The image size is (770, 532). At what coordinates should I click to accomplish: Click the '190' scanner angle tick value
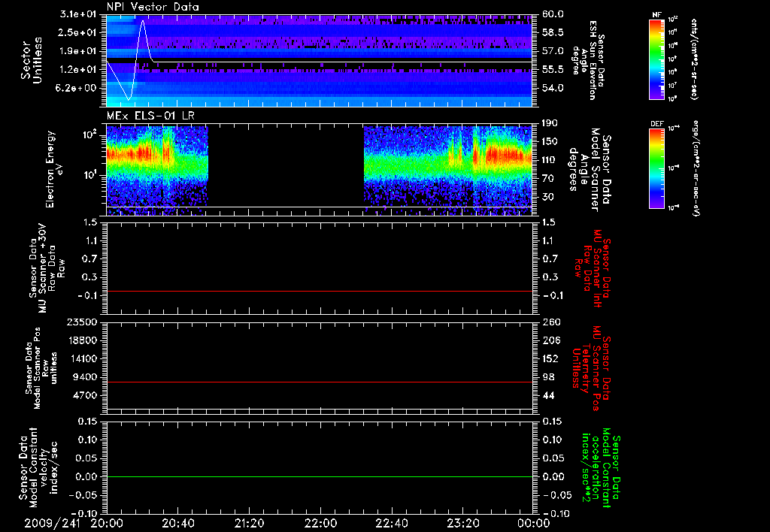pyautogui.click(x=550, y=123)
